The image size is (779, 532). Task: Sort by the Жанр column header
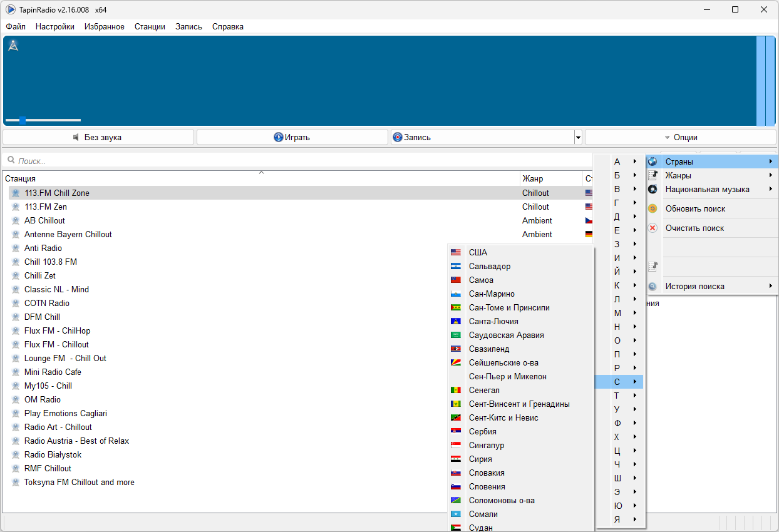coord(551,178)
